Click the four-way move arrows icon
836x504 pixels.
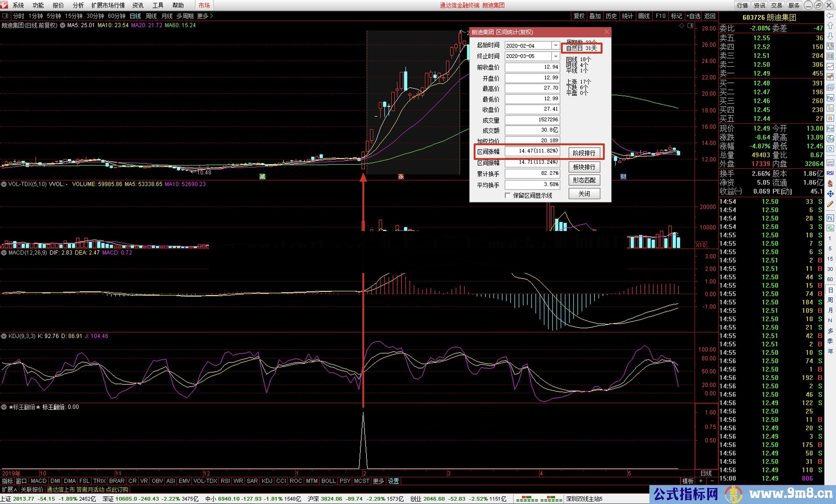pos(830,194)
